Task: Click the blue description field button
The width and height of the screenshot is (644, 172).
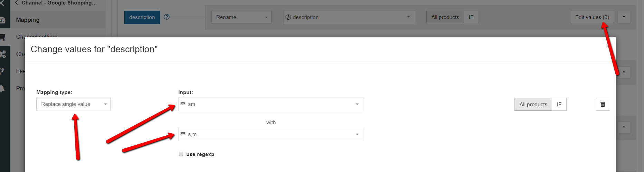Action: pos(142,17)
